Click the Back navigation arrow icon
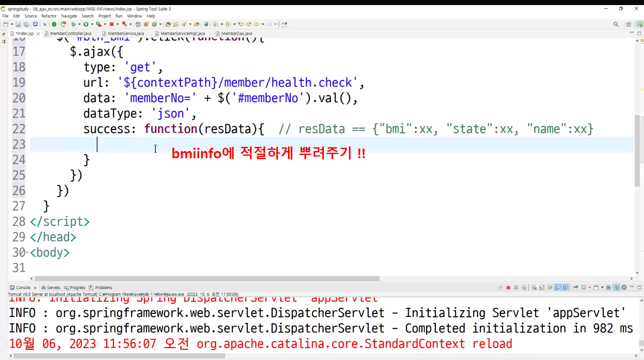Viewport: 644px width, 360px height. [256, 24]
